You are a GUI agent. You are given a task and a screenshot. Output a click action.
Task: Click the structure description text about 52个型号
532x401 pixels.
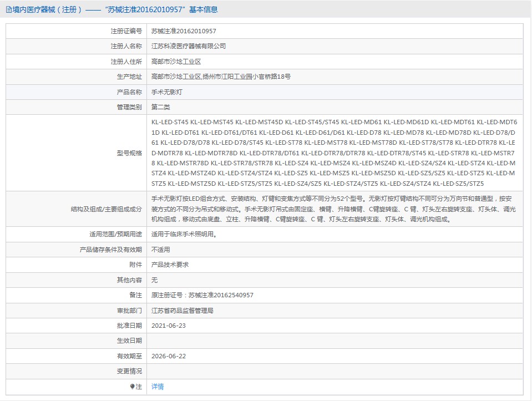click(334, 209)
